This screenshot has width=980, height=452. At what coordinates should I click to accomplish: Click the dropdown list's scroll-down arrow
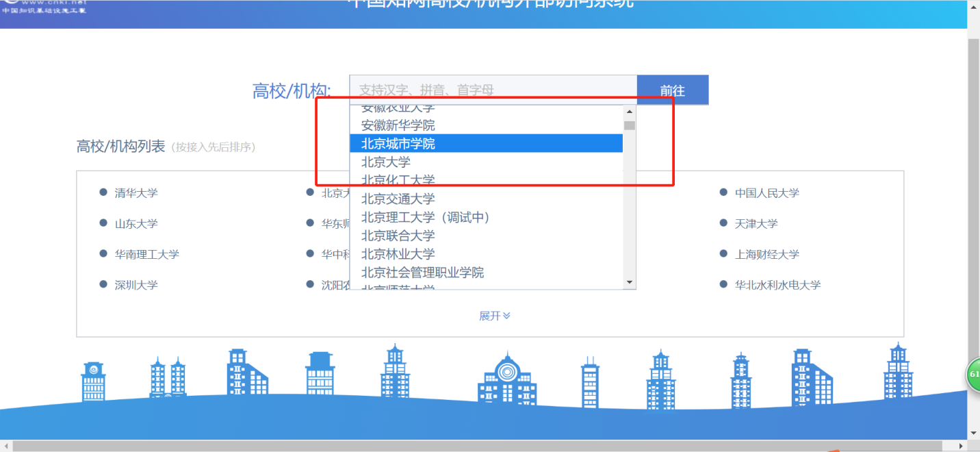[x=630, y=282]
